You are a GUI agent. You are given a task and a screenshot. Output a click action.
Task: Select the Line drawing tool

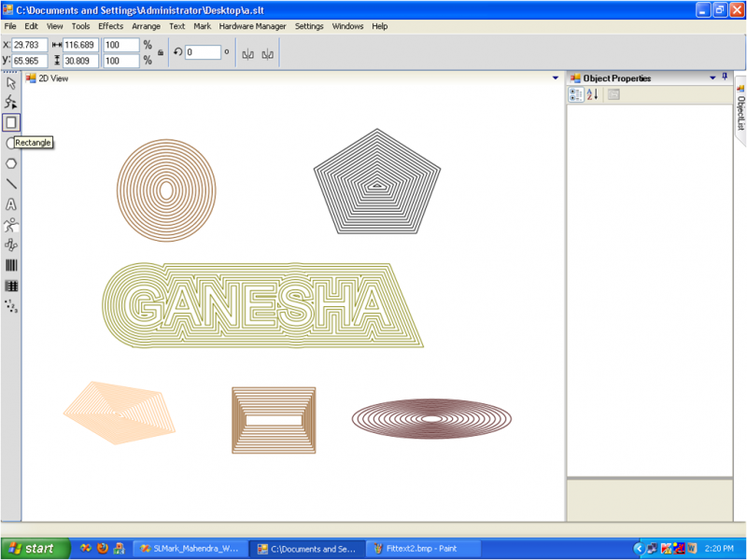11,184
